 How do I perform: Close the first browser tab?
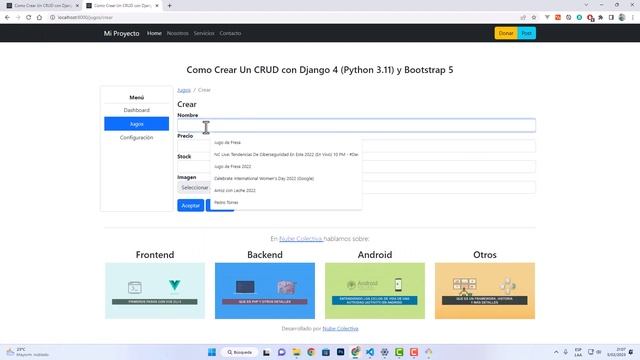(77, 6)
